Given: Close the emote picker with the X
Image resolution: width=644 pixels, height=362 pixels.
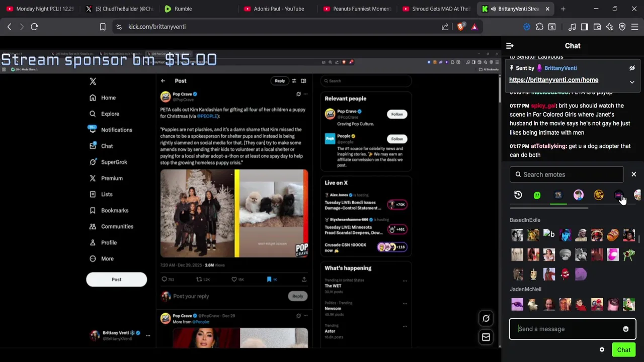Looking at the screenshot, I should point(633,174).
